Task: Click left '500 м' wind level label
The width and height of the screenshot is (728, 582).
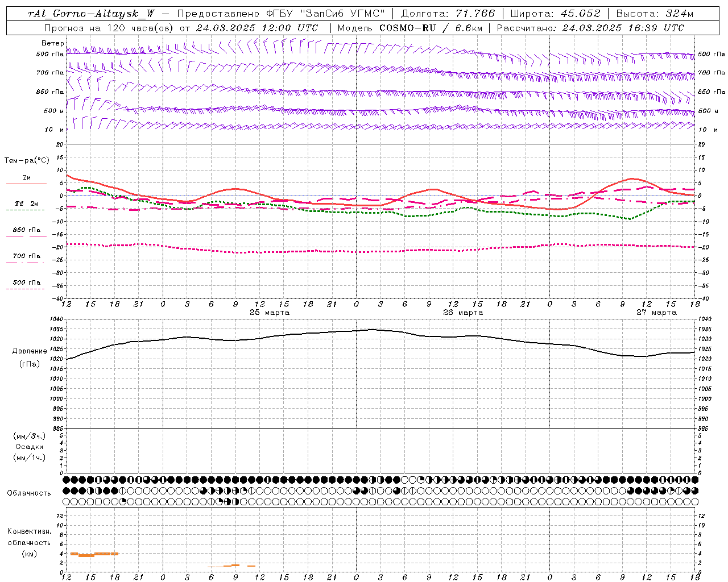Action: (54, 111)
